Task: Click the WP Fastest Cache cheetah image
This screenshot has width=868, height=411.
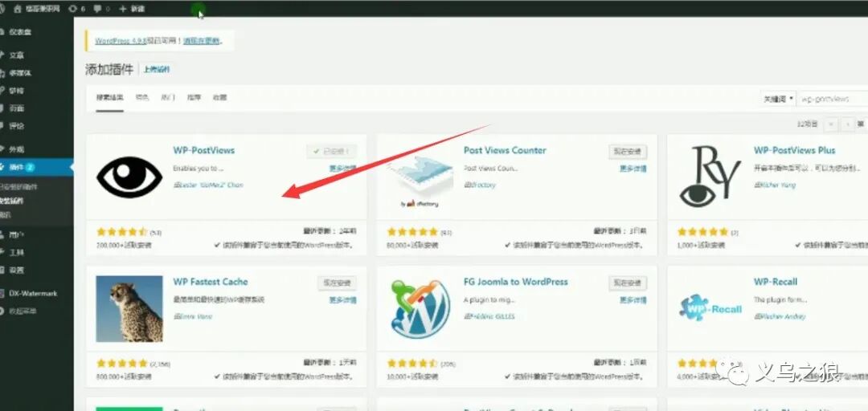Action: 129,309
